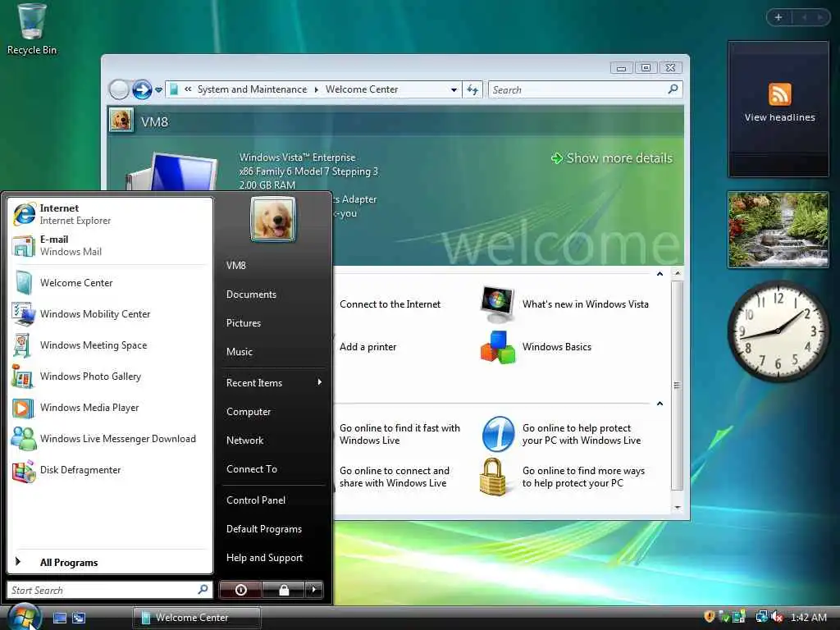This screenshot has height=630, width=840.
Task: Click the Windows Start orb
Action: pyautogui.click(x=24, y=617)
